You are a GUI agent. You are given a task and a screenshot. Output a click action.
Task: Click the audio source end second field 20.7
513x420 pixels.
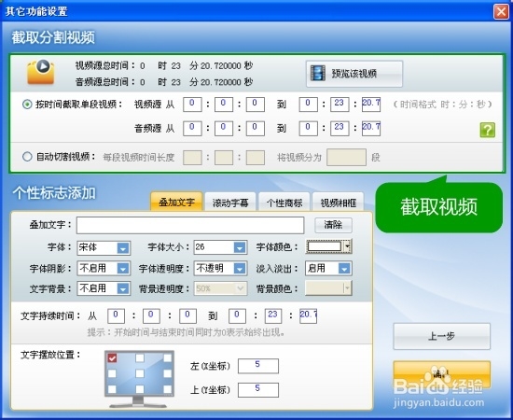371,129
